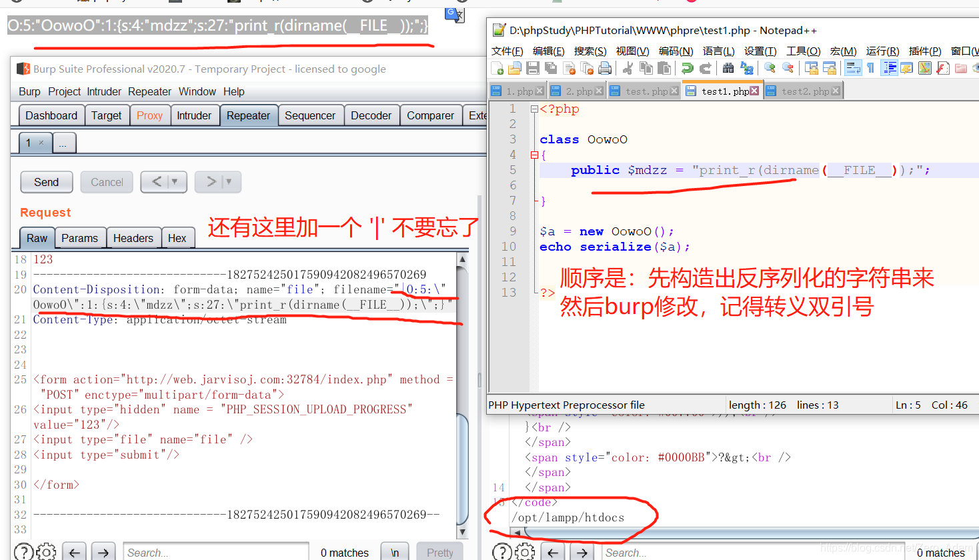
Task: Click the Zoom In magnifier icon
Action: (x=770, y=68)
